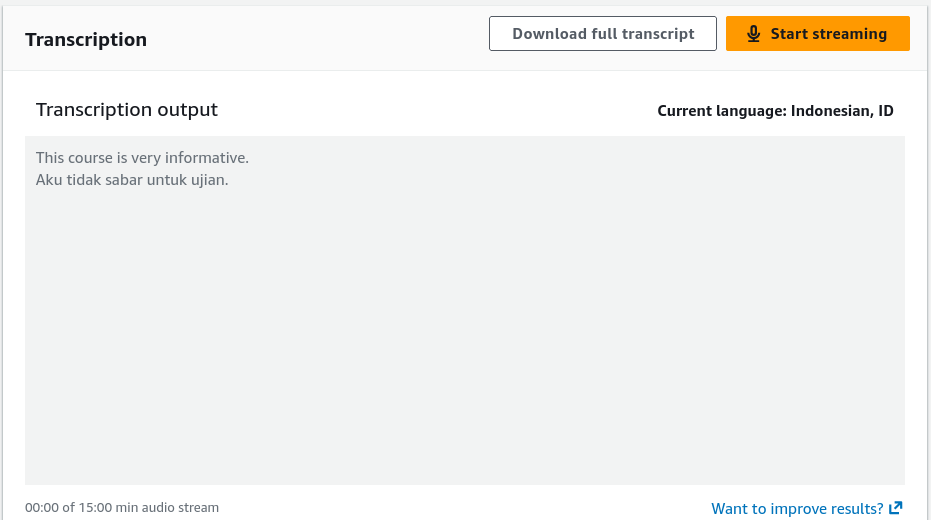Click the 'Indonesian, ID' language value

(842, 111)
